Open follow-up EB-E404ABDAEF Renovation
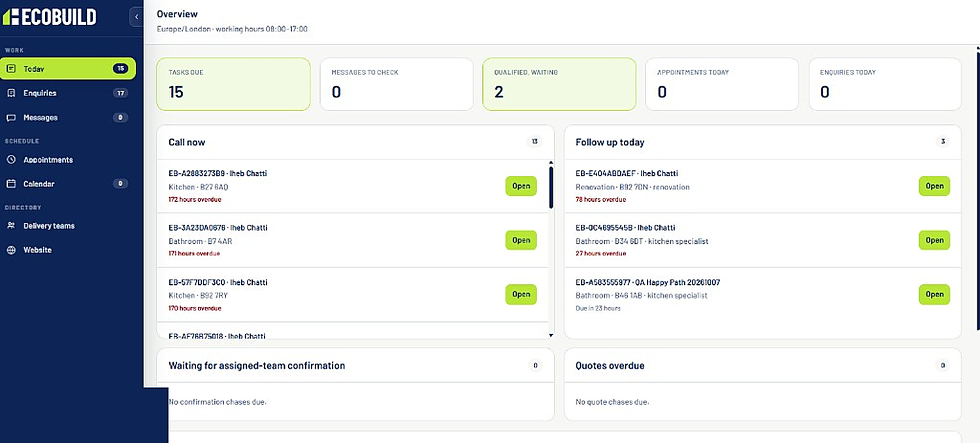This screenshot has width=980, height=443. click(x=934, y=186)
